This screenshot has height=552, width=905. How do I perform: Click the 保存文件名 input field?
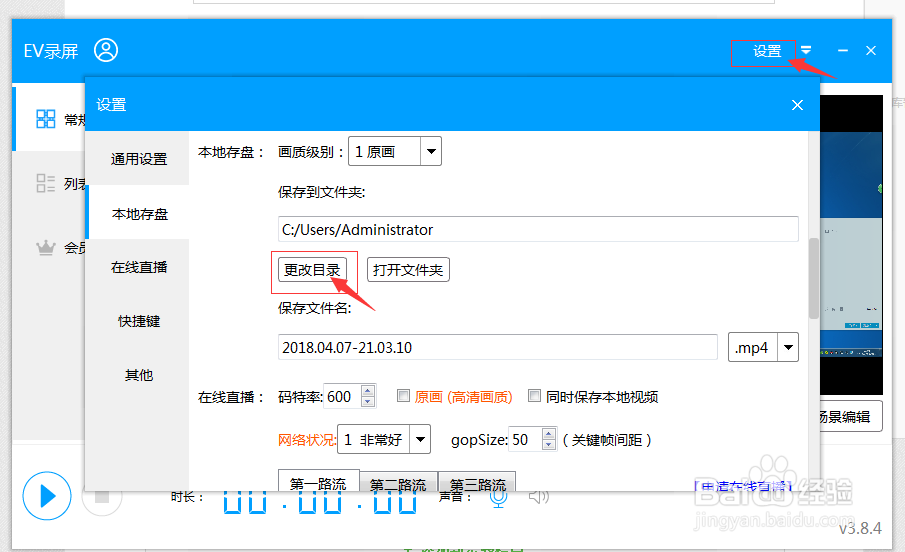pyautogui.click(x=498, y=347)
